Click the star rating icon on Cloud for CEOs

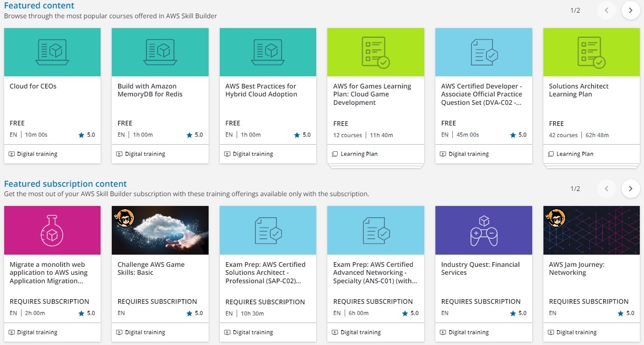click(81, 135)
